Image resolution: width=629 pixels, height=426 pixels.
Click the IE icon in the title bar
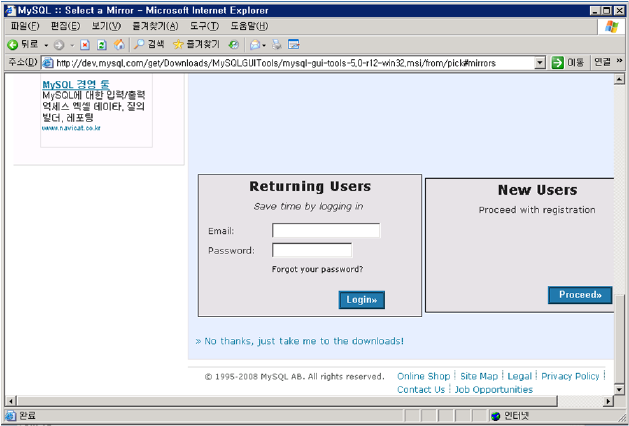(10, 10)
